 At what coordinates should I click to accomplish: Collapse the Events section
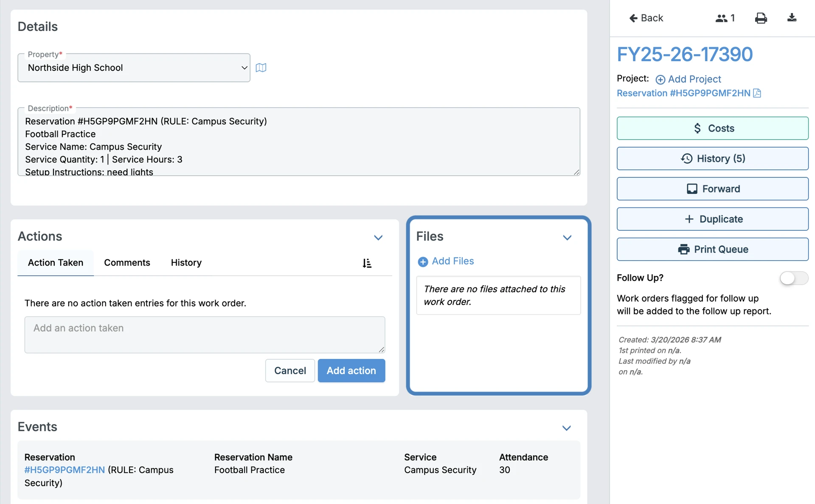coord(566,428)
